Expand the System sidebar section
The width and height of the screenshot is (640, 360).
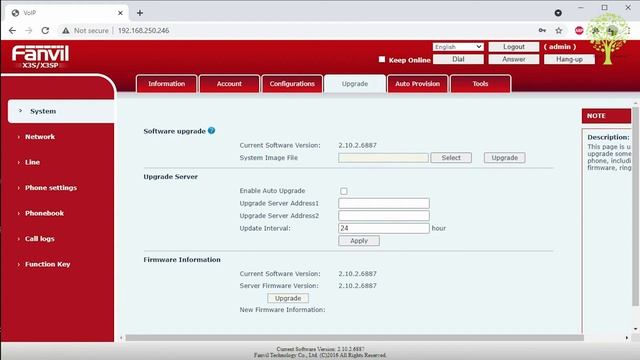point(60,111)
